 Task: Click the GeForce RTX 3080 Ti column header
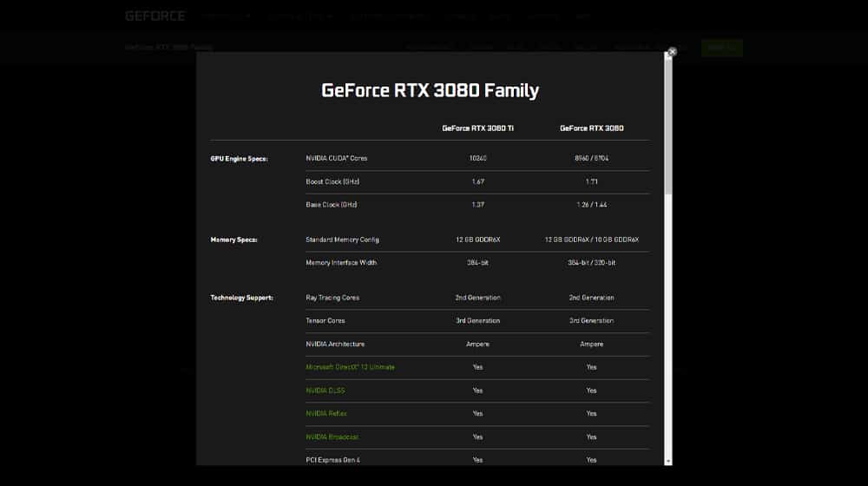(x=477, y=128)
